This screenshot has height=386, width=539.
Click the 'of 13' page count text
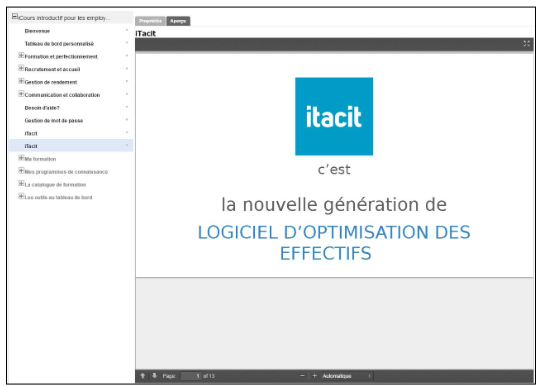point(209,376)
